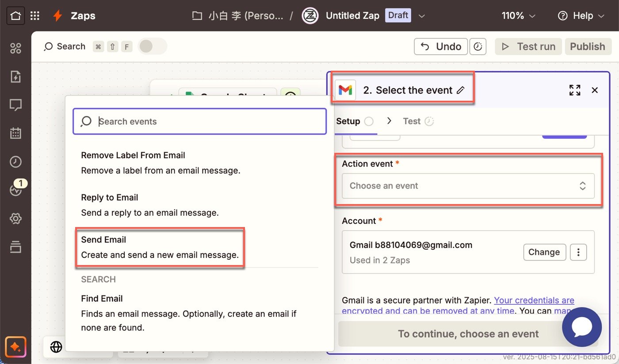Click the globe icon on canvas

pyautogui.click(x=56, y=347)
